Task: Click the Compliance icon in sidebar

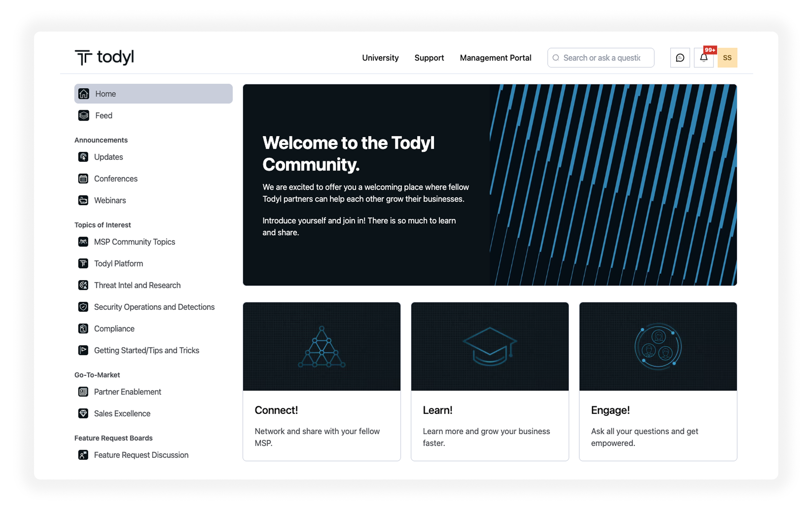Action: tap(83, 329)
